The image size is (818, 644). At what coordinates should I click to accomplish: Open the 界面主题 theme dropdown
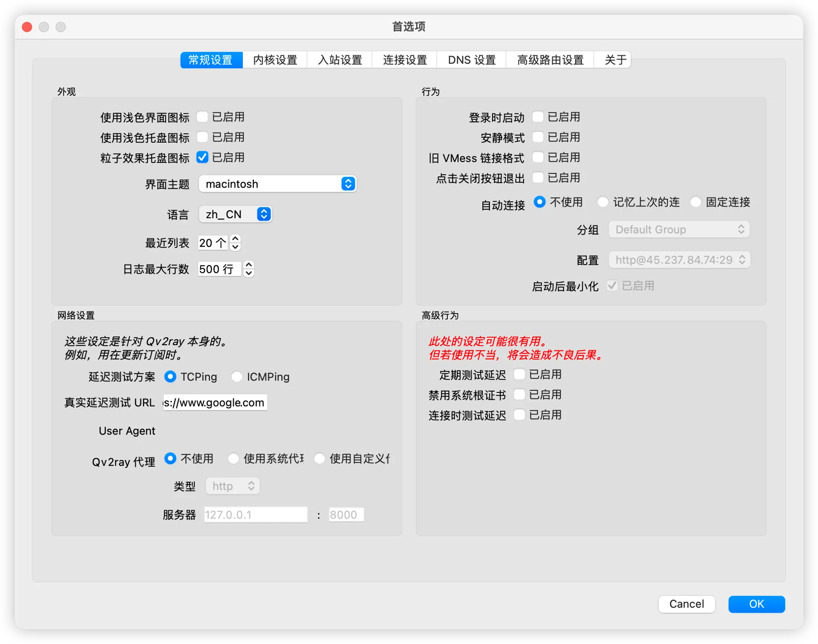(x=277, y=184)
